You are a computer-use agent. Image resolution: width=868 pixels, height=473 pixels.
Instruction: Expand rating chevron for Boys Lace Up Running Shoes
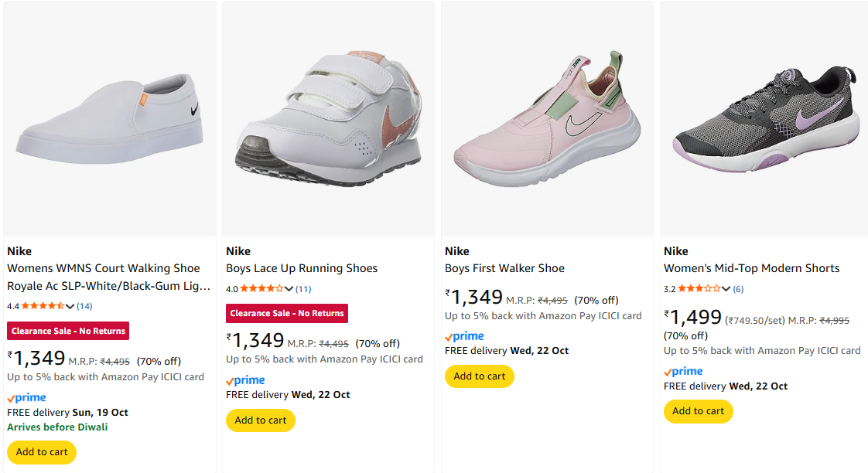[x=289, y=289]
